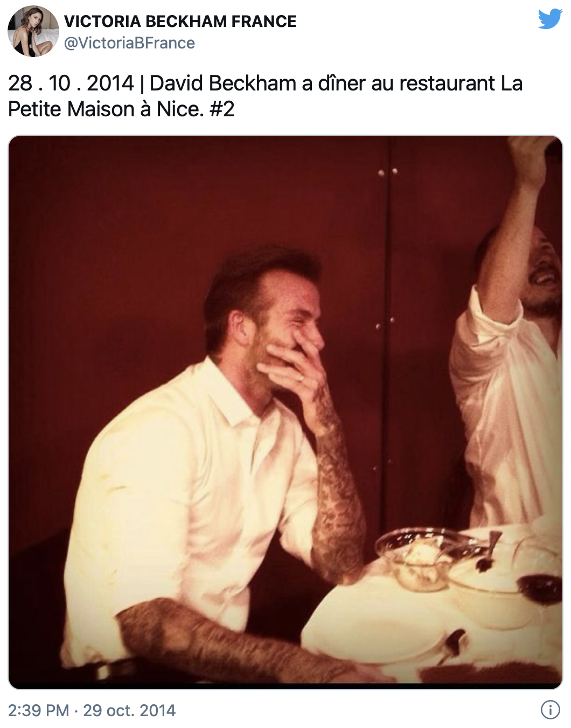Click the words David Beckham in the tweet
The width and height of the screenshot is (571, 728).
223,83
